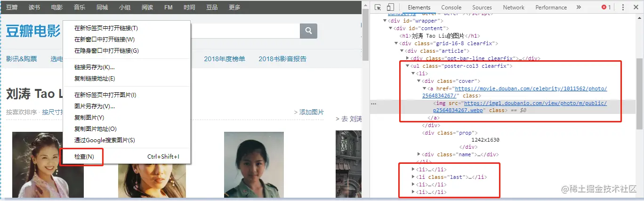Open the Network tab

(x=514, y=7)
